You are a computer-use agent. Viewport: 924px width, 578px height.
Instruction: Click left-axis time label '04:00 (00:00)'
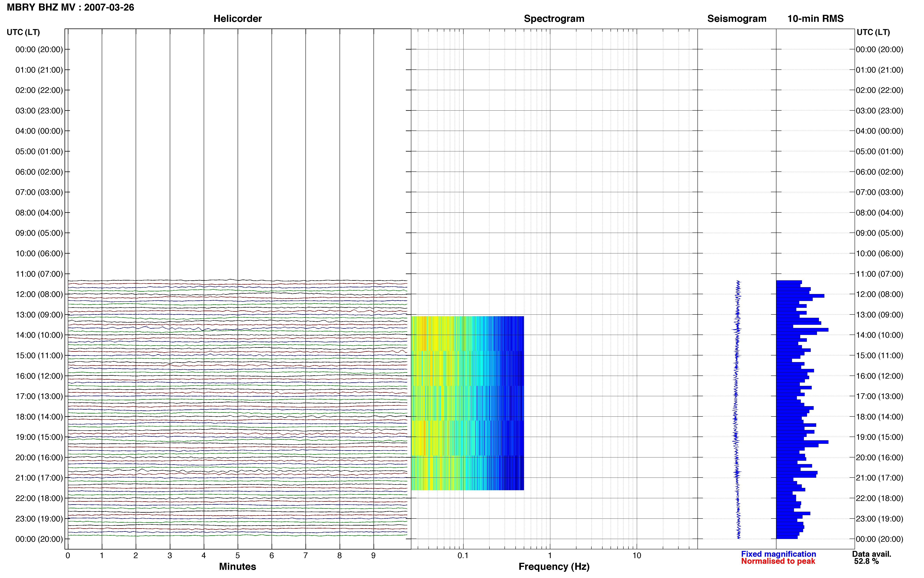[39, 131]
